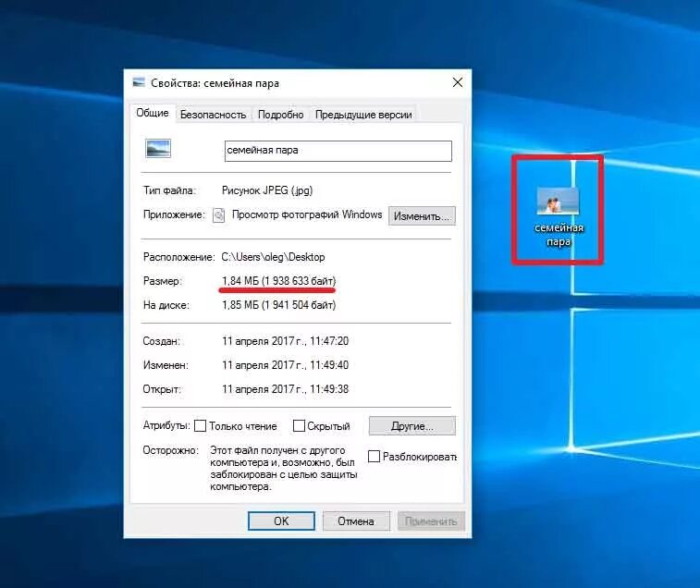Switch to the Общие tab
700x588 pixels.
pos(153,113)
